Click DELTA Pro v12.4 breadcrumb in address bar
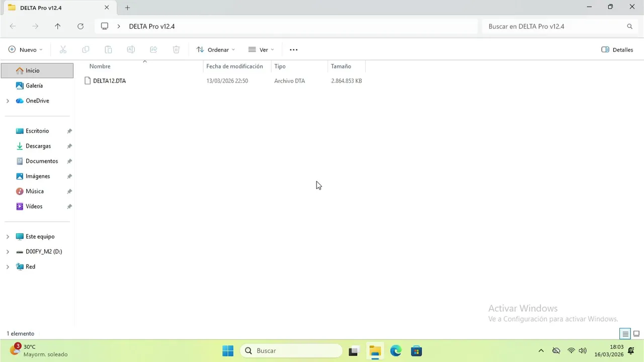Viewport: 644px width, 362px height. tap(152, 26)
